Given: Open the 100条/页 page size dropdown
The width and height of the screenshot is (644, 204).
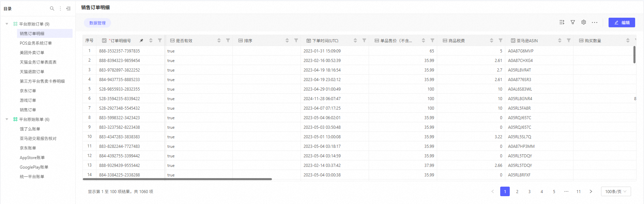Looking at the screenshot, I should (x=616, y=191).
